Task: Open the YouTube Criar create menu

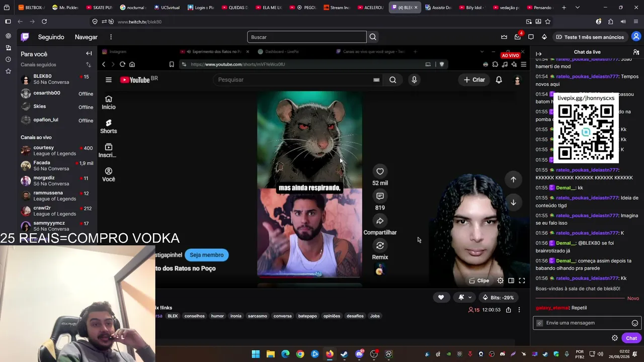Action: pos(474,79)
